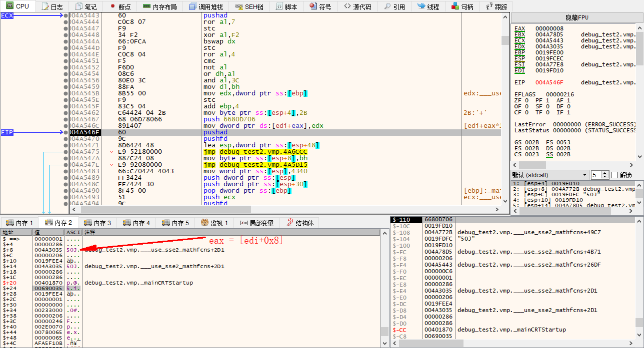Select the 内存 2 dump tab

[58, 223]
